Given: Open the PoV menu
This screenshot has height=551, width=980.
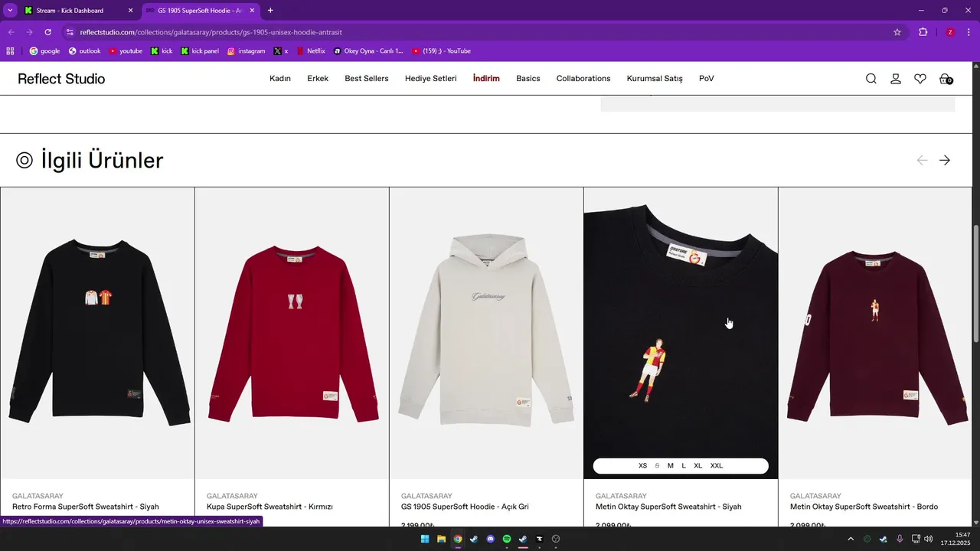Looking at the screenshot, I should (x=707, y=79).
